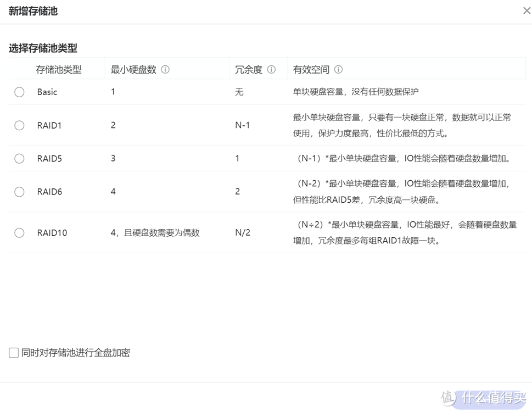Select the RAID5 storage pool type
Screen dimensions: 532x412
[x=19, y=158]
